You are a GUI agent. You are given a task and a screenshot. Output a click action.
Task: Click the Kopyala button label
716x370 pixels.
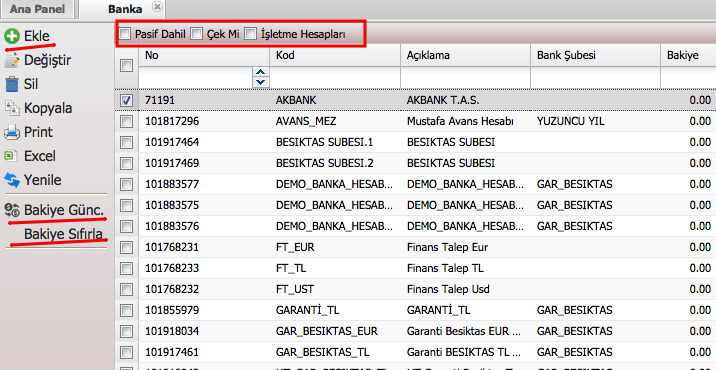pyautogui.click(x=48, y=108)
